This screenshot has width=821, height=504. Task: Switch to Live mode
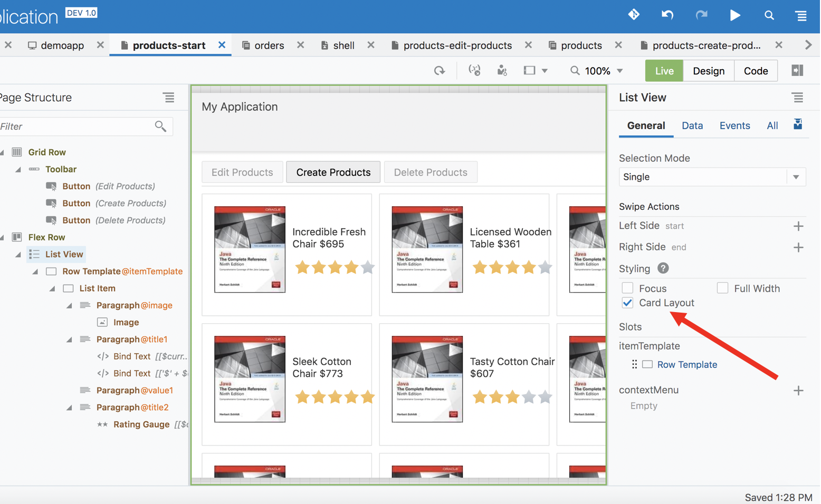[x=664, y=71]
